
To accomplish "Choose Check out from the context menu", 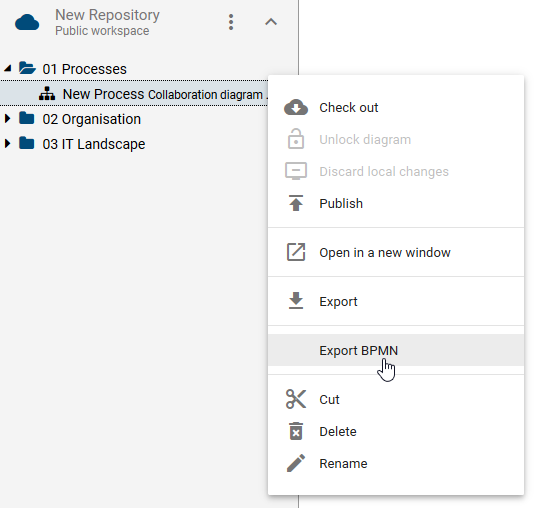I will pos(396,108).
